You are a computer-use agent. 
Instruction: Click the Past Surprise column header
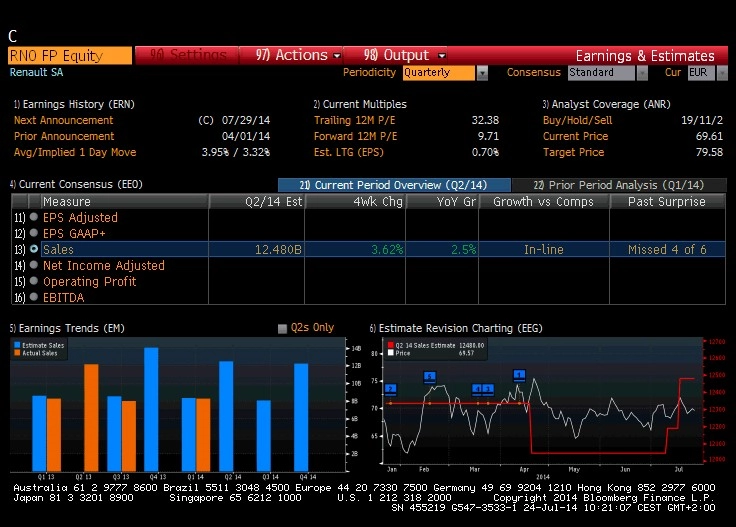click(x=667, y=202)
